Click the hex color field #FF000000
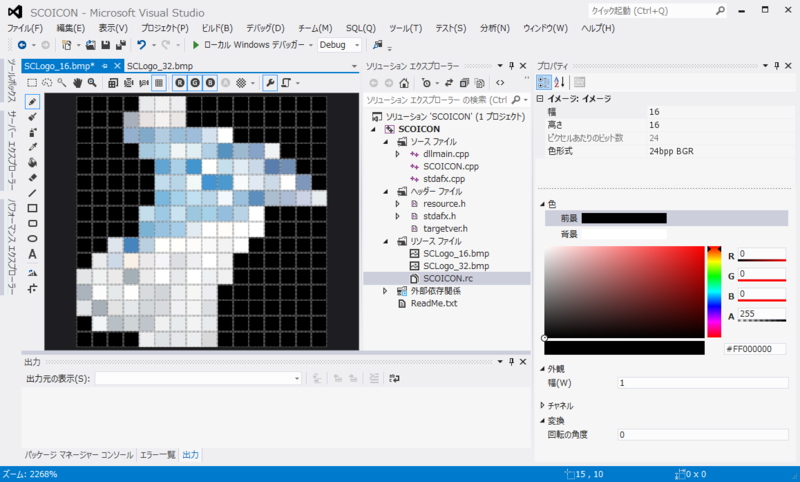 coord(755,349)
